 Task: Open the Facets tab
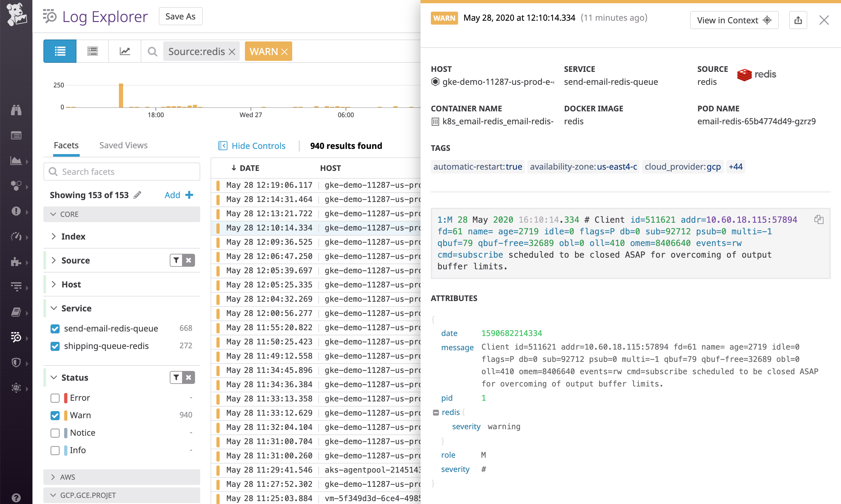click(66, 145)
